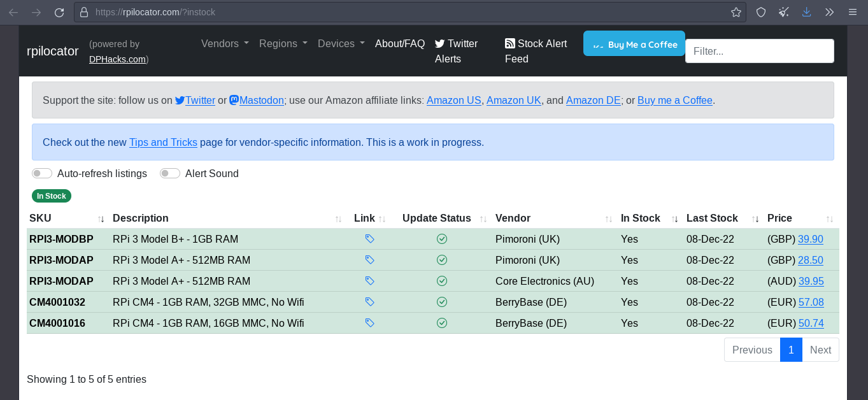Viewport: 868px width, 400px height.
Task: Open the Tips and Tricks link
Action: point(163,142)
